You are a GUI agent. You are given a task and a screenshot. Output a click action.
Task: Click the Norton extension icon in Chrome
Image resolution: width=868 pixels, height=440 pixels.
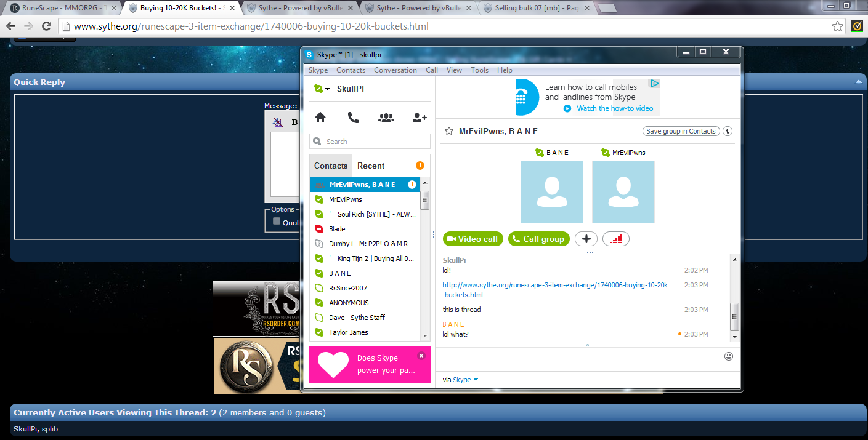pyautogui.click(x=857, y=26)
